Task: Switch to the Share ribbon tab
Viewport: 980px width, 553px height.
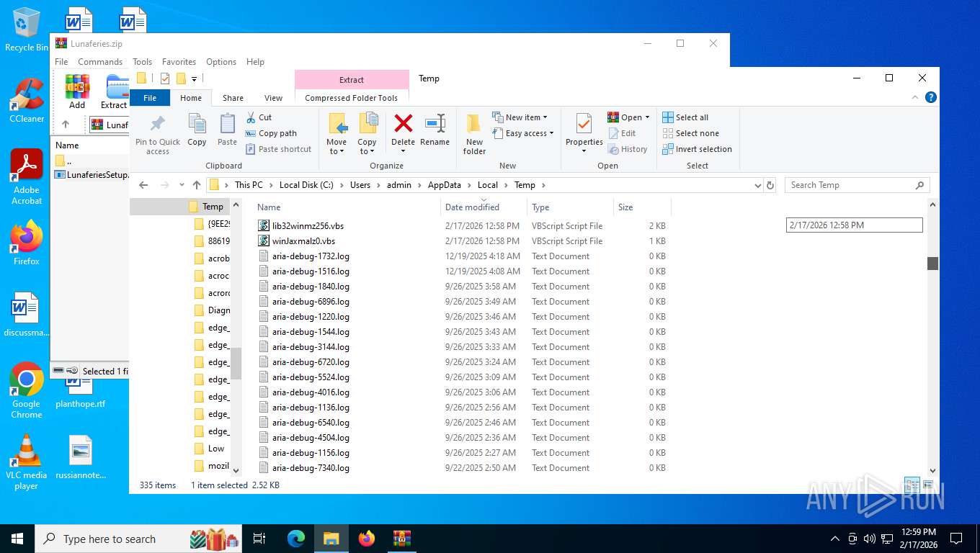Action: 233,98
